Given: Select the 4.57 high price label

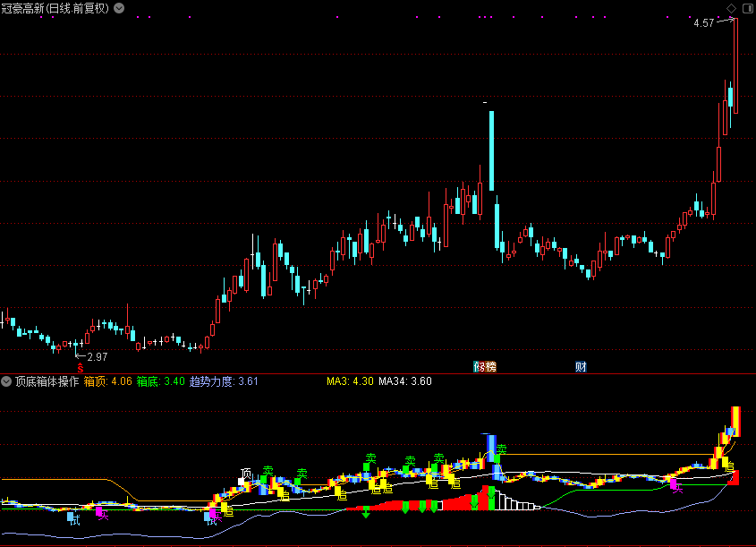Looking at the screenshot, I should tap(703, 23).
